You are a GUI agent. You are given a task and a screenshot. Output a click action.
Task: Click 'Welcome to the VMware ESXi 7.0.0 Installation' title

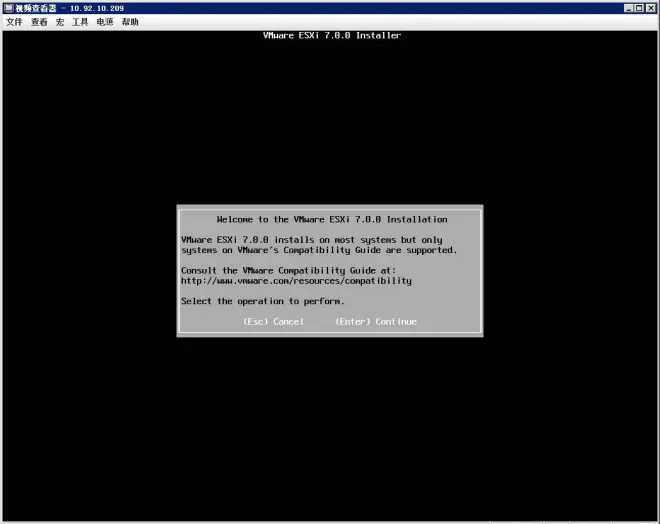coord(332,219)
